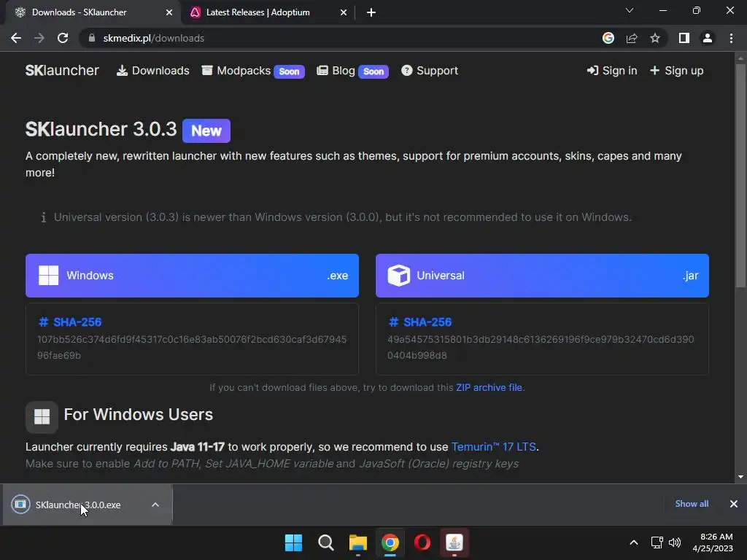The image size is (747, 560).
Task: Click Sign in
Action: (x=612, y=71)
